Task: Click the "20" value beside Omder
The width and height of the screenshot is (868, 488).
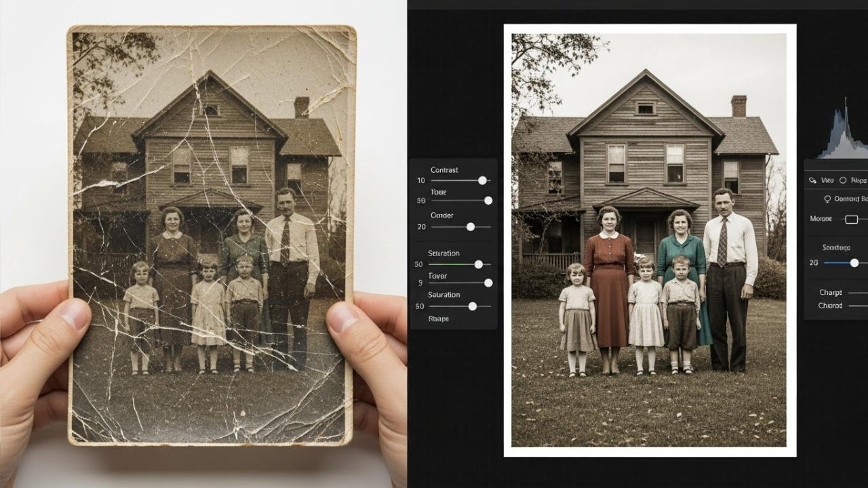Action: click(421, 227)
